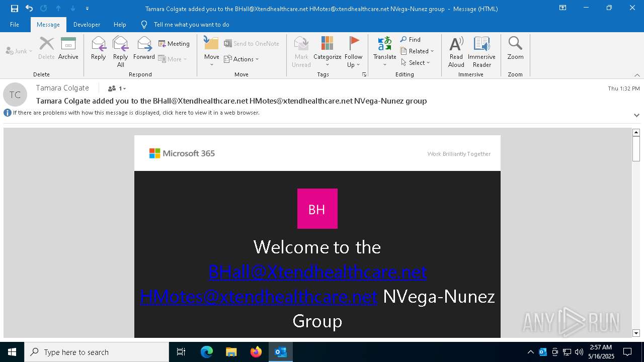This screenshot has width=644, height=362.
Task: Click the TC sender avatar
Action: [15, 95]
